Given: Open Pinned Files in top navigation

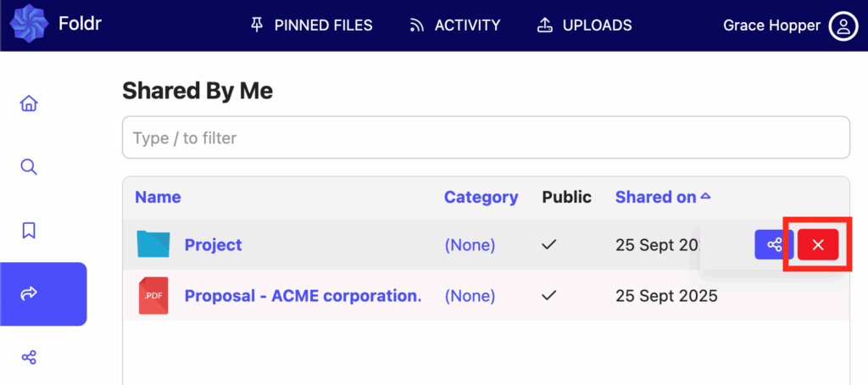Looking at the screenshot, I should [x=312, y=25].
